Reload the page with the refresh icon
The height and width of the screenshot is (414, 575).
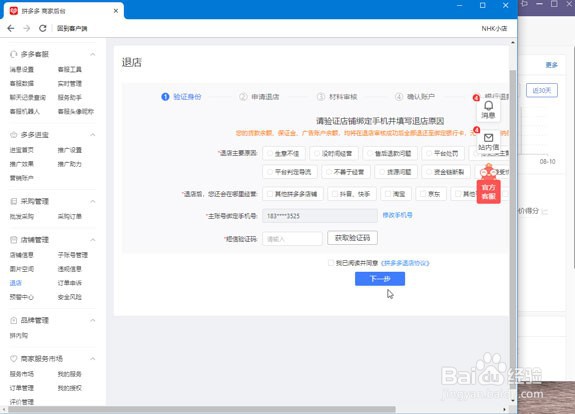click(x=43, y=28)
